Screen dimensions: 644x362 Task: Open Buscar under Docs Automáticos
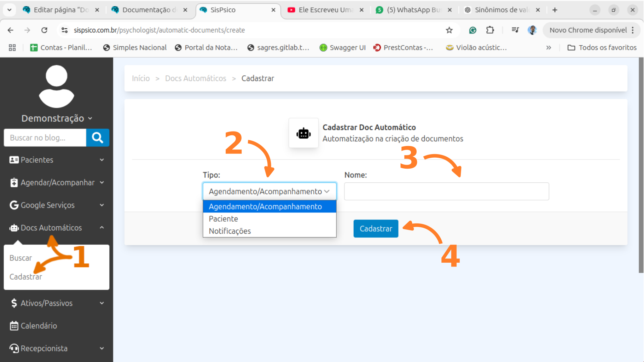[21, 258]
